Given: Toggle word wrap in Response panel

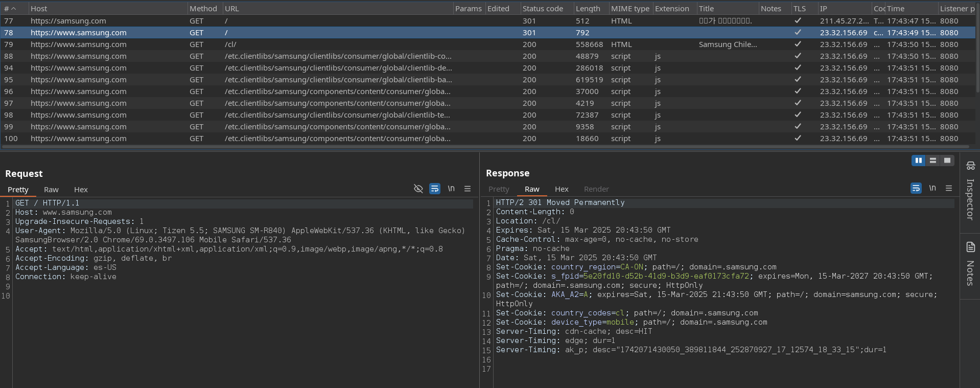Looking at the screenshot, I should pos(916,188).
